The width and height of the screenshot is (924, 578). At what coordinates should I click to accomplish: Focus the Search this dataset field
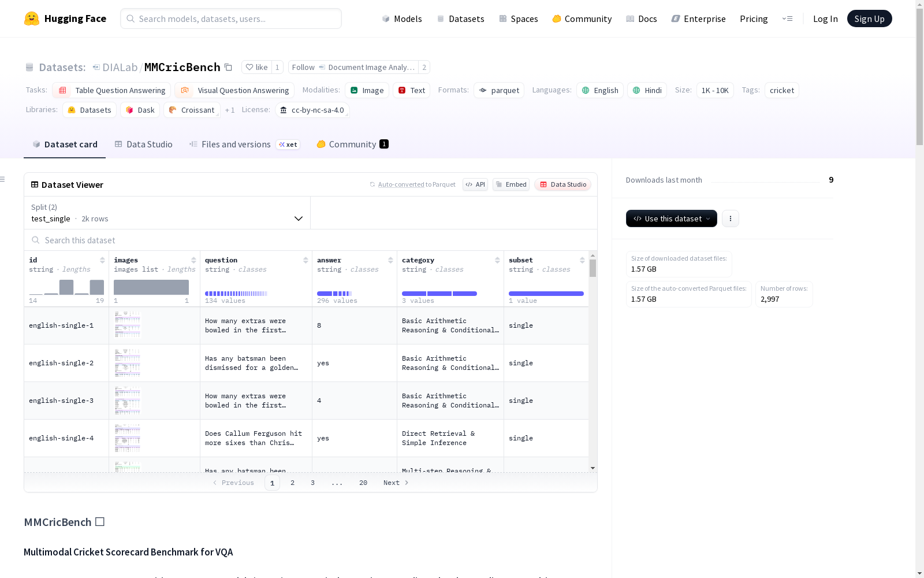pyautogui.click(x=311, y=240)
